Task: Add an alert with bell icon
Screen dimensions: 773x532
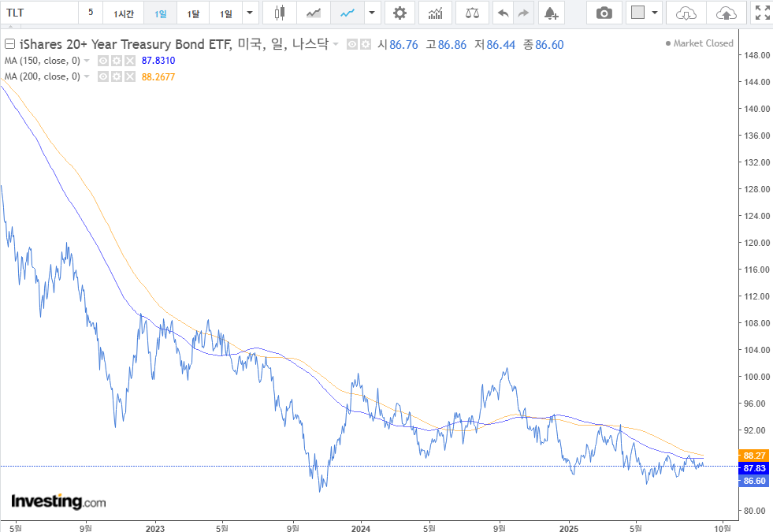Action: point(551,13)
